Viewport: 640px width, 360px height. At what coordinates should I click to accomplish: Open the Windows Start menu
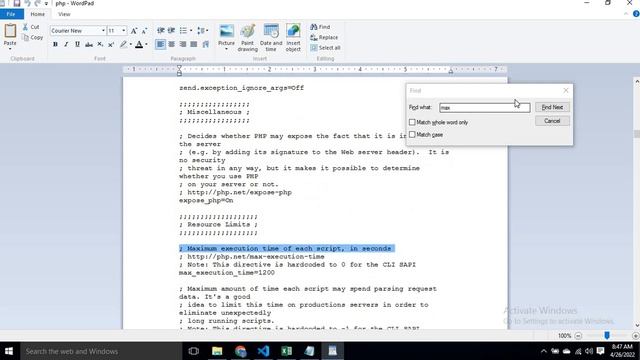tap(9, 351)
